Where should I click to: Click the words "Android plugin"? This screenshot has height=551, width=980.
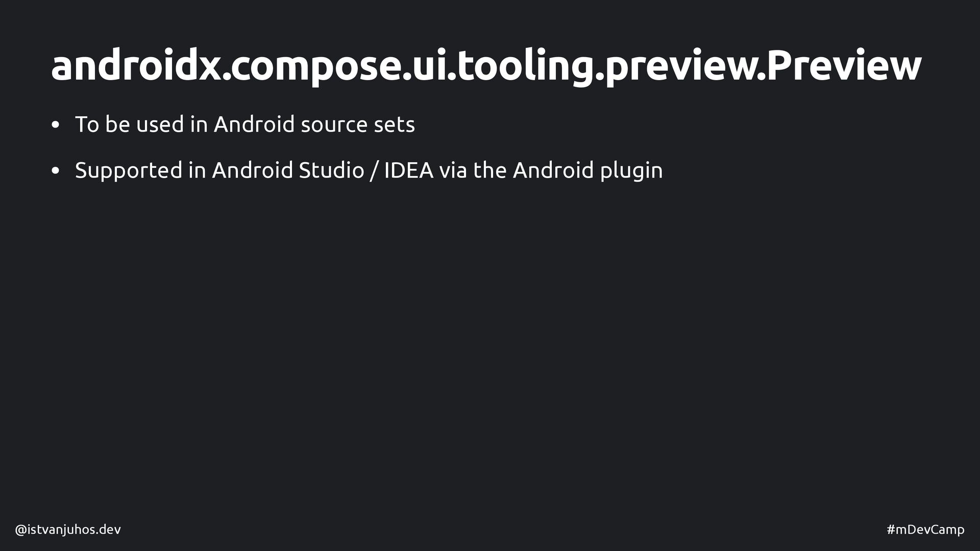click(x=587, y=170)
